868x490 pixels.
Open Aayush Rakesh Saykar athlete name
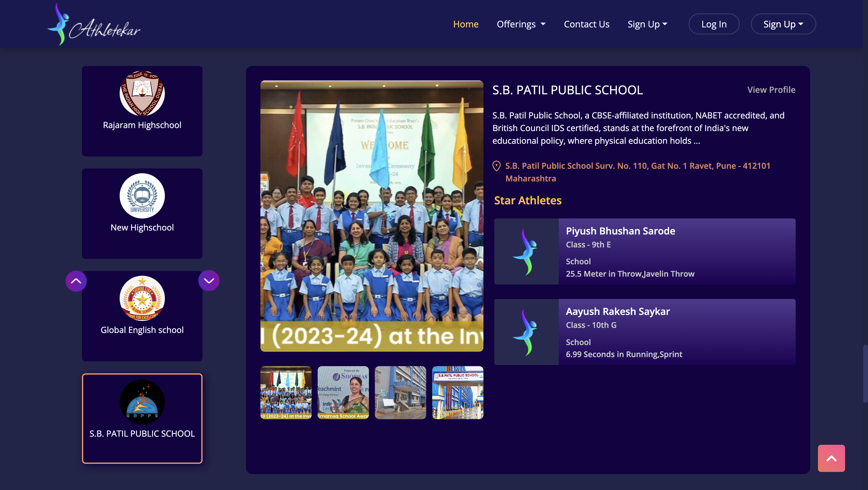618,311
